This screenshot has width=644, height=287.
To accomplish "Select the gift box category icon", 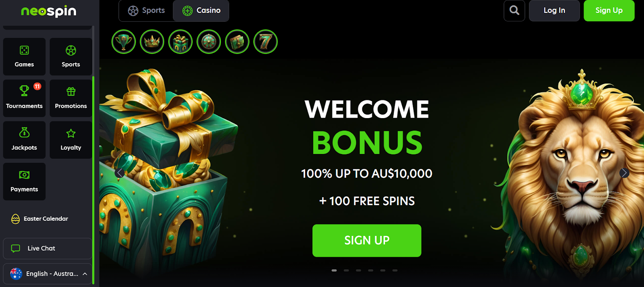I will click(180, 42).
